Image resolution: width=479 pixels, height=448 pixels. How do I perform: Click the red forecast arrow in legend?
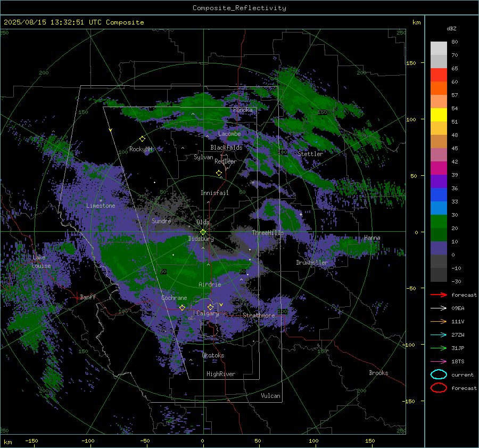pos(439,295)
